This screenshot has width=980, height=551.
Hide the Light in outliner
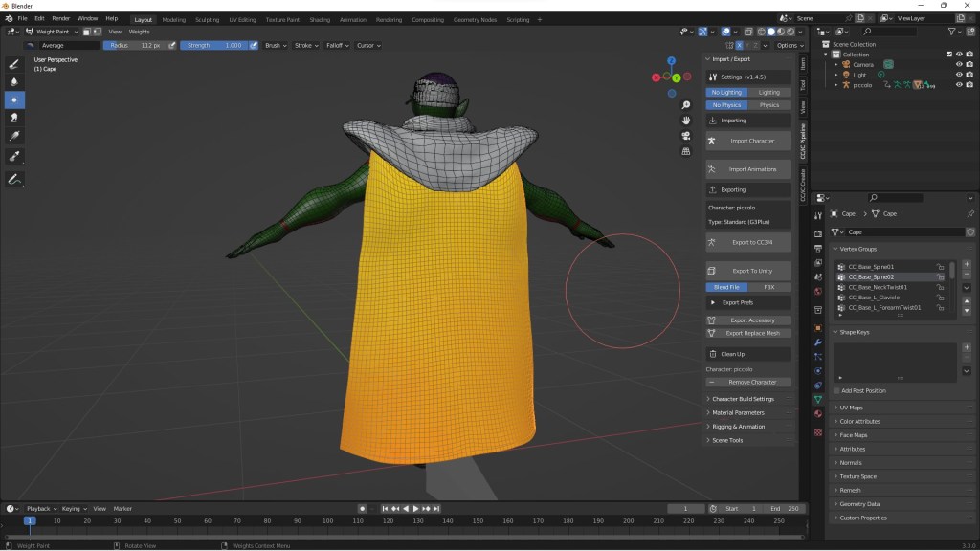click(x=959, y=75)
